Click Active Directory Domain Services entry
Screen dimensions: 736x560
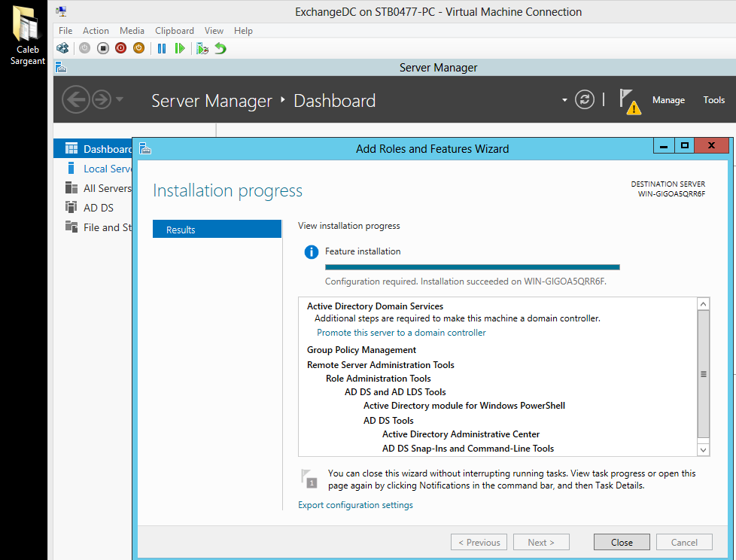375,306
